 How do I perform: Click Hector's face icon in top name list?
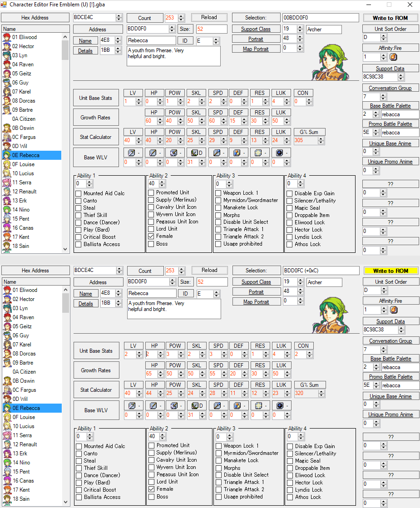pos(7,46)
